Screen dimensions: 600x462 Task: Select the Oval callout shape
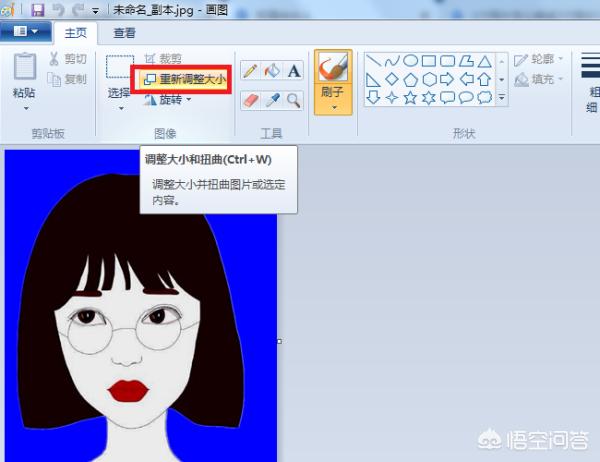tap(466, 98)
